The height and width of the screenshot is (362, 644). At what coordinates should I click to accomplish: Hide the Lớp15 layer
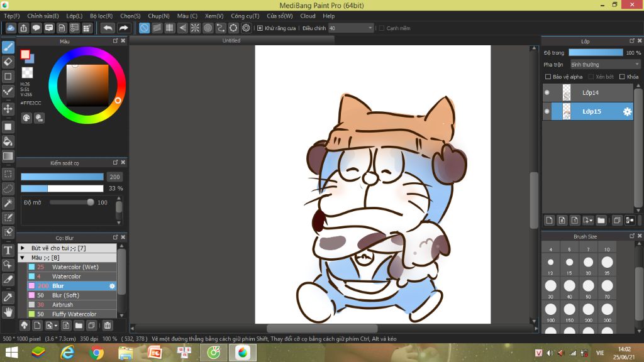coord(547,112)
